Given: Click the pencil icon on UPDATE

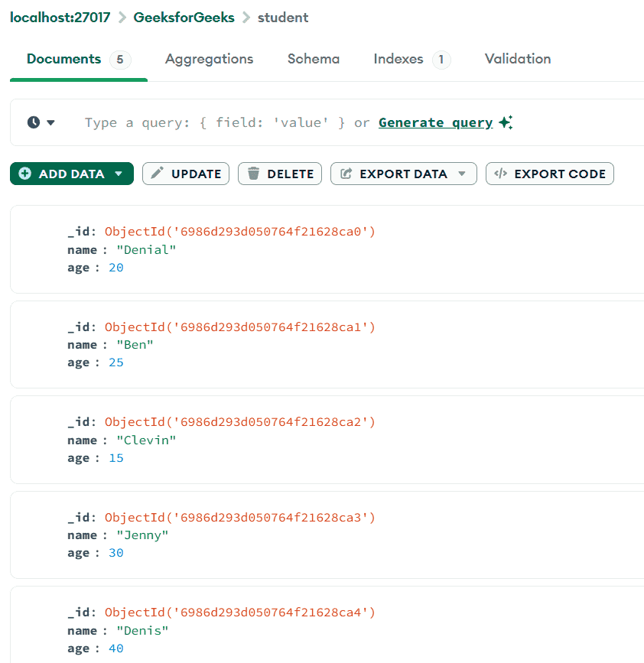Looking at the screenshot, I should pyautogui.click(x=158, y=173).
